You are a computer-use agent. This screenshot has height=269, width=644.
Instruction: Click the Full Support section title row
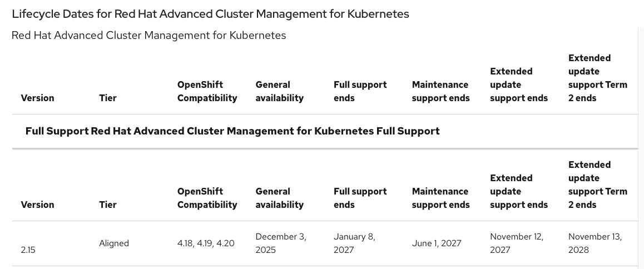click(x=232, y=131)
